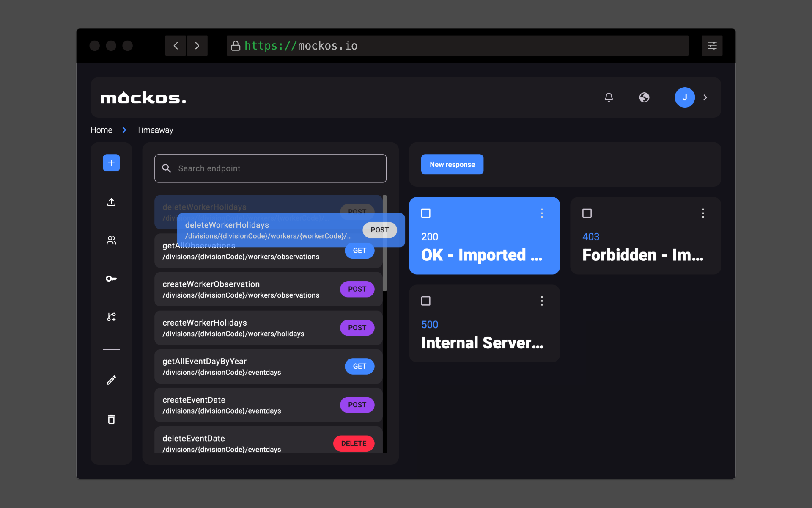This screenshot has height=508, width=812.
Task: Open the Internal Server response title
Action: (x=483, y=343)
